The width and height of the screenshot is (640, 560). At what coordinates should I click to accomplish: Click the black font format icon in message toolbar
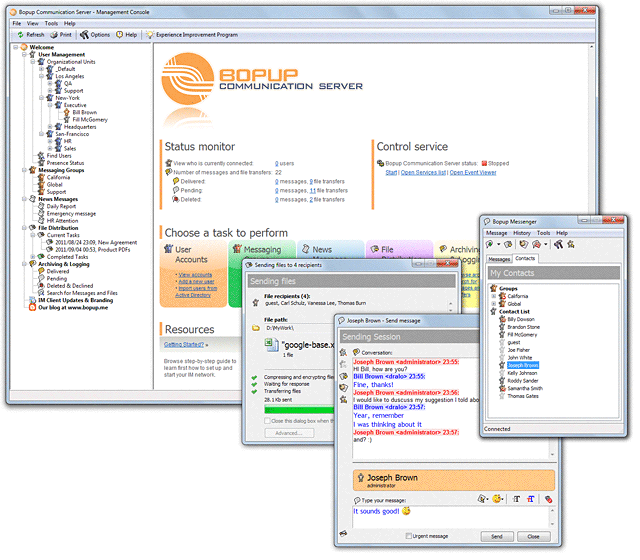coord(516,499)
